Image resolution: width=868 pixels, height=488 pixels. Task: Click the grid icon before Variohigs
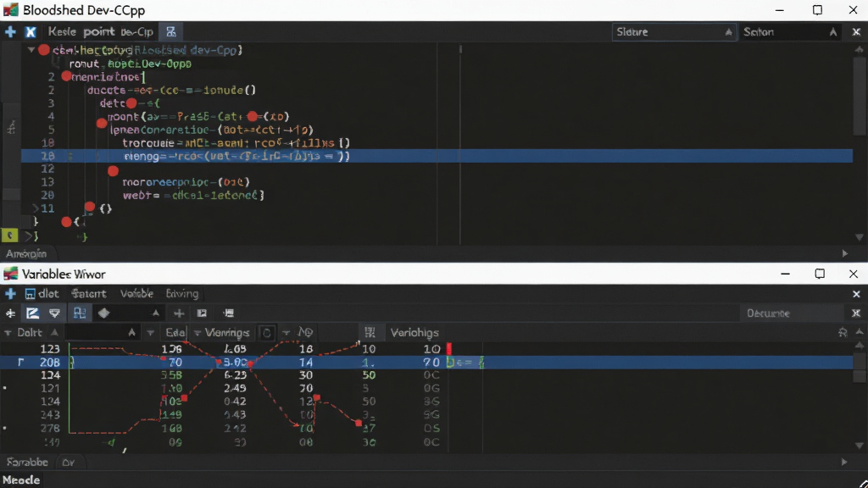(x=370, y=332)
